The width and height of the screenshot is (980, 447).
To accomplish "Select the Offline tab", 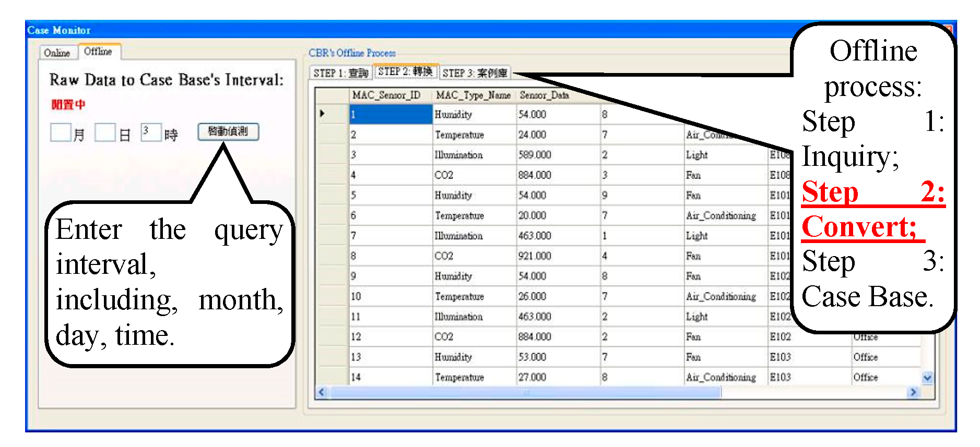I will click(x=98, y=52).
